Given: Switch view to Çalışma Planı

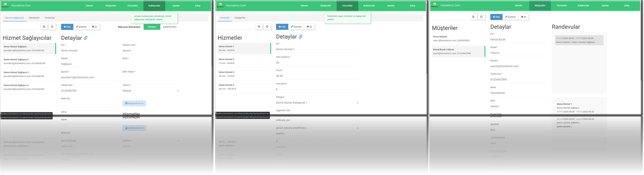Looking at the screenshot, I should (170, 27).
